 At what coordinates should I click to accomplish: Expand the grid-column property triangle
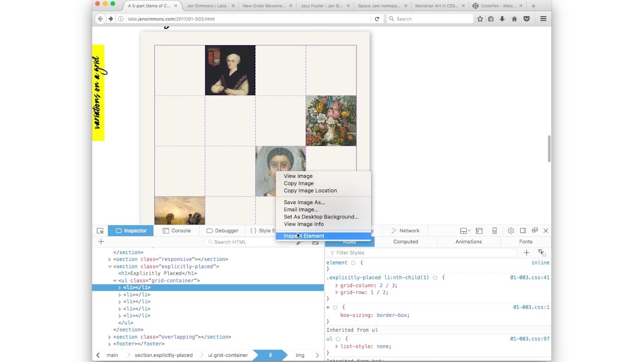click(x=336, y=285)
